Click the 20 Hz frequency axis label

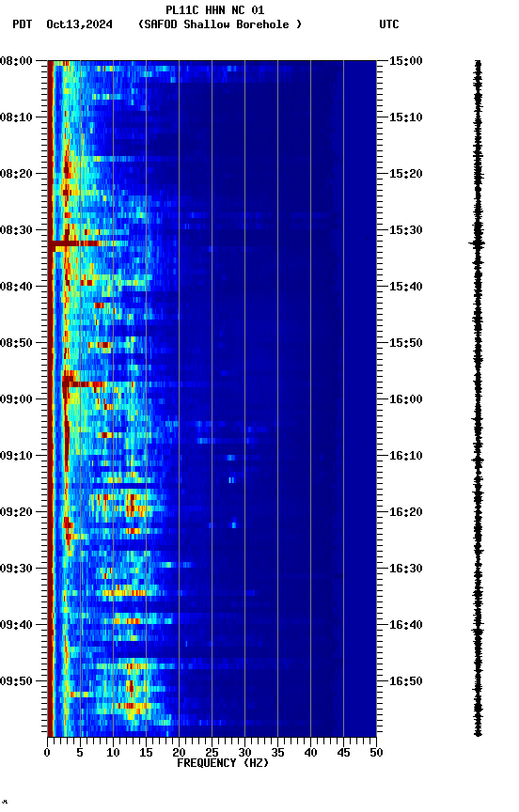coord(179,753)
